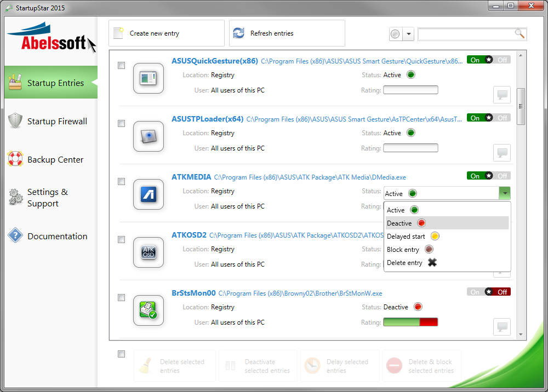548x392 pixels.
Task: Click inside the search text field
Action: (466, 34)
